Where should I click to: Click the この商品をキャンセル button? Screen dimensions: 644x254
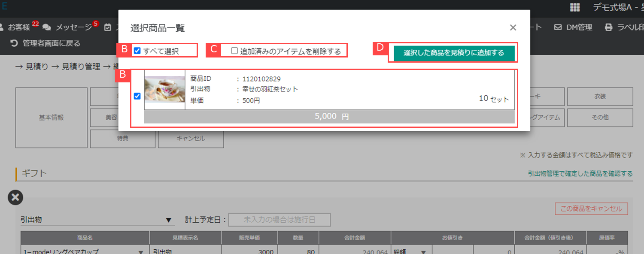[x=591, y=209]
